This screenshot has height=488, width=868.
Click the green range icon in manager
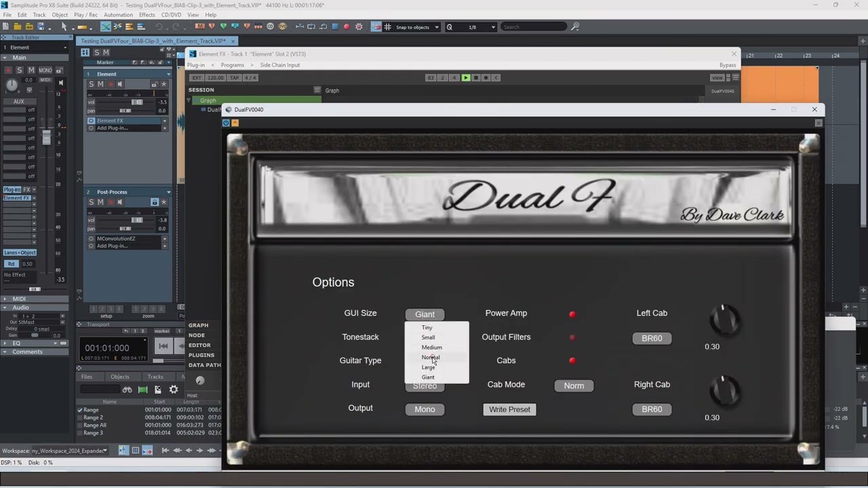142,390
